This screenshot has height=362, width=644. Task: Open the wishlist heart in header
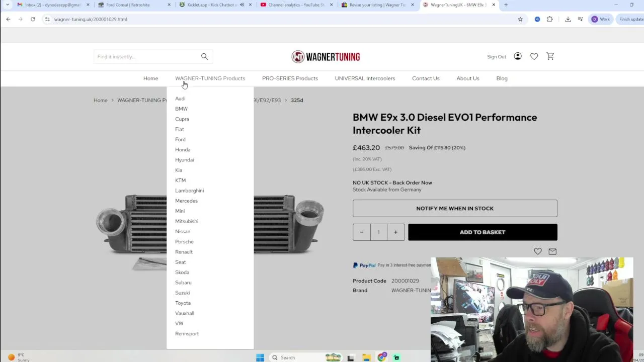point(534,56)
